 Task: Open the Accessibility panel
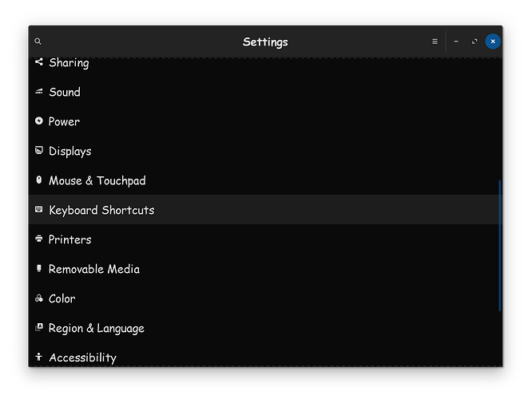[264, 354]
